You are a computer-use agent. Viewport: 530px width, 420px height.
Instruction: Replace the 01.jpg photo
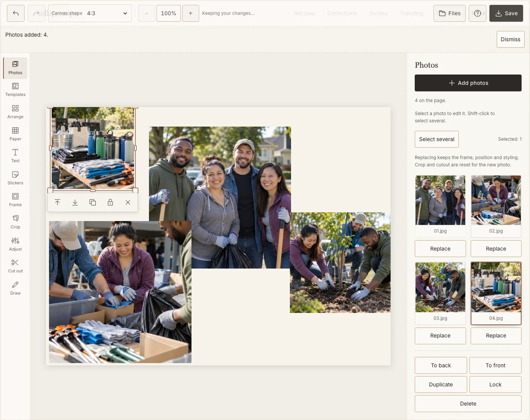point(440,249)
